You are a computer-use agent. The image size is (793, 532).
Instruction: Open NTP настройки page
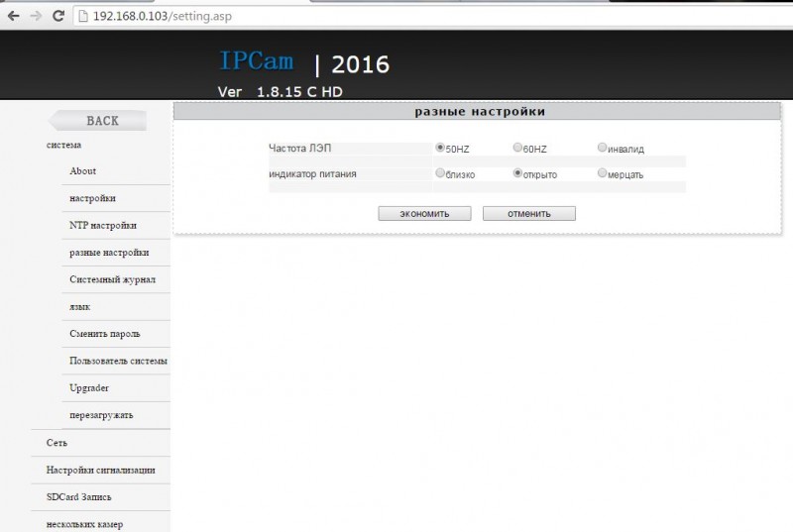[103, 225]
